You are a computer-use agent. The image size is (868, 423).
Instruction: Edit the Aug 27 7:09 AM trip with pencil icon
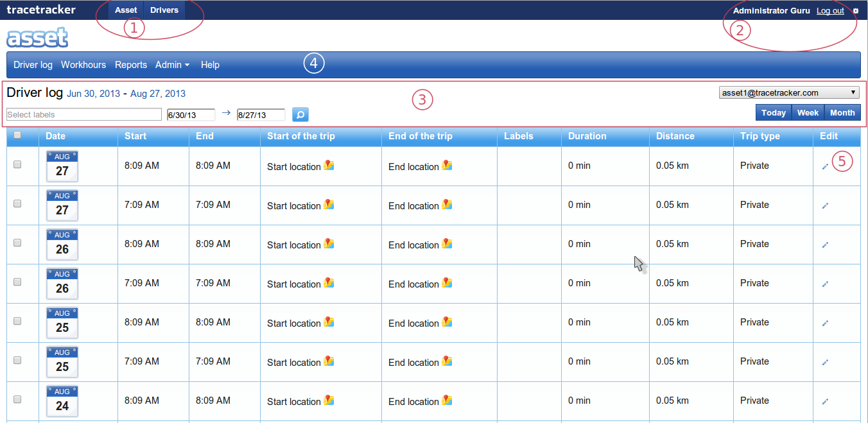(x=826, y=205)
